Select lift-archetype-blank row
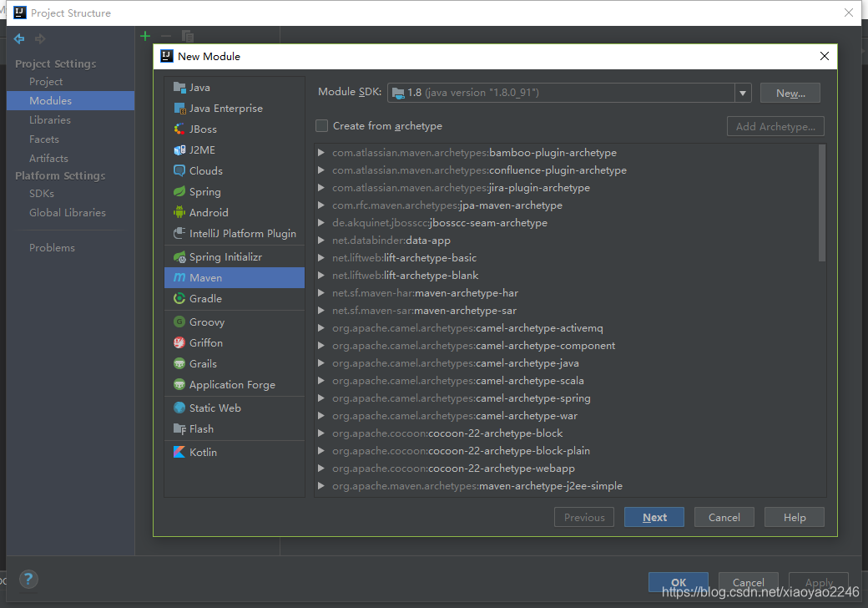 (566, 276)
